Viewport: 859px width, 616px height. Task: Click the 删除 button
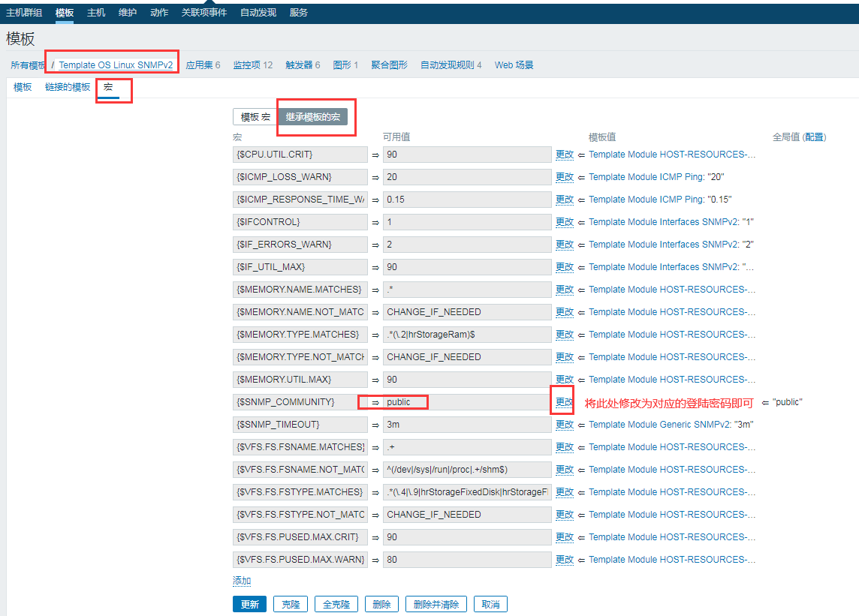tap(381, 604)
